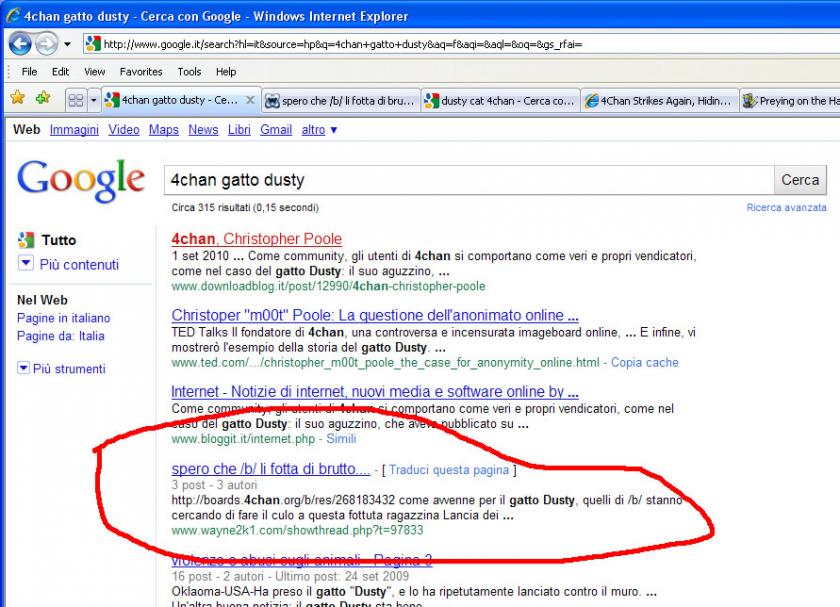Open Google Maps link
This screenshot has height=607, width=840.
pyautogui.click(x=163, y=130)
